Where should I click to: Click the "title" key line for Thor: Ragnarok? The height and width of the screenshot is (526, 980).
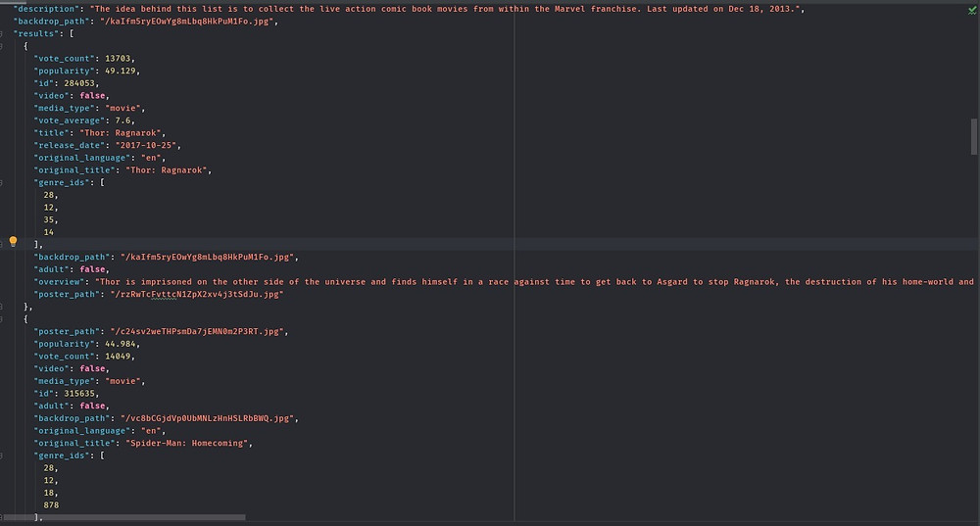coord(100,133)
